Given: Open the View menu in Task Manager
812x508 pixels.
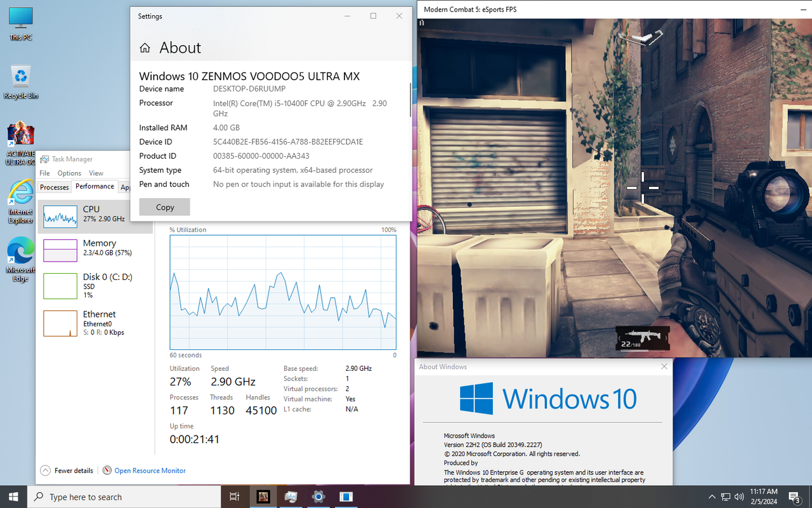Looking at the screenshot, I should (96, 173).
